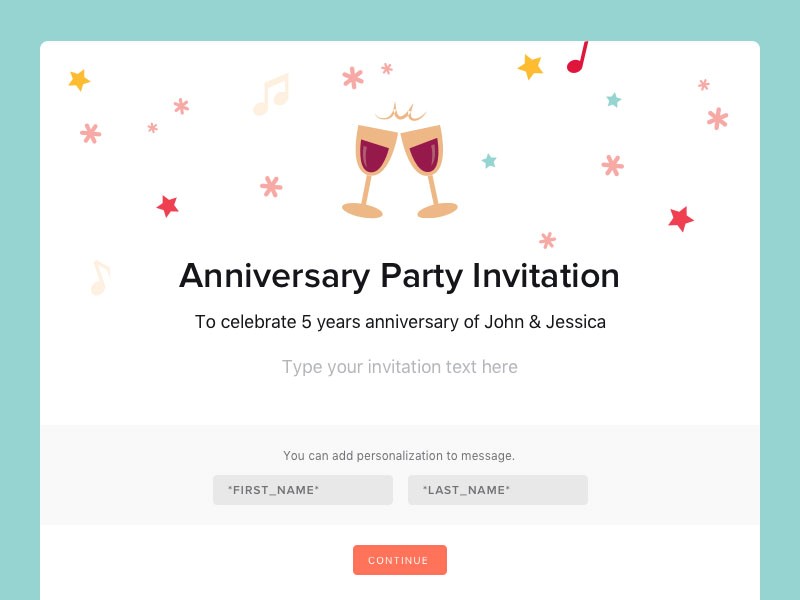Click the red star on right side
This screenshot has width=800, height=600.
tap(681, 219)
